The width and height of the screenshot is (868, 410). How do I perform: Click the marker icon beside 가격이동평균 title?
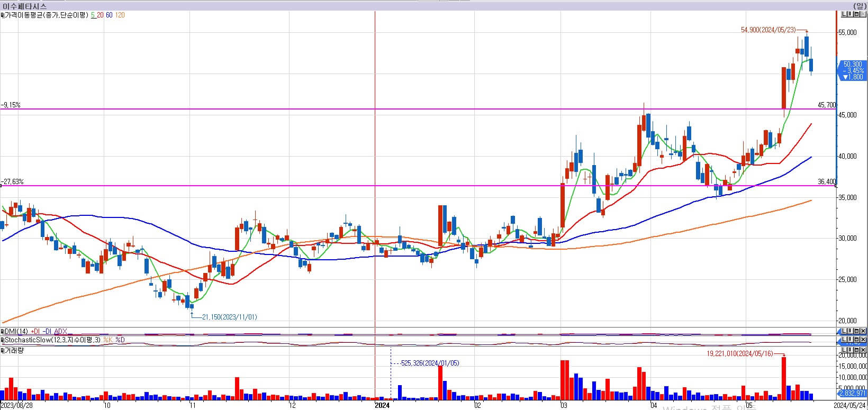(3, 15)
